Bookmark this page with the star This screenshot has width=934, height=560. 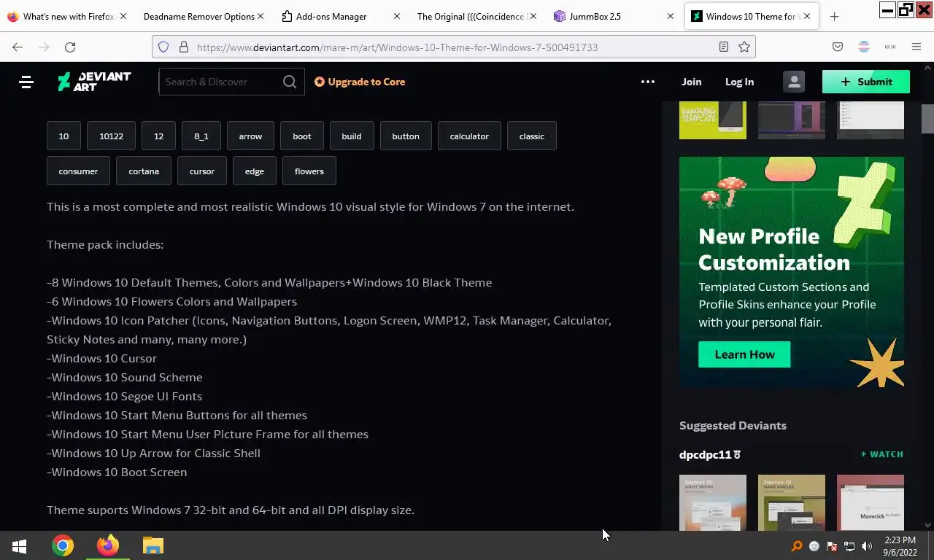(744, 47)
